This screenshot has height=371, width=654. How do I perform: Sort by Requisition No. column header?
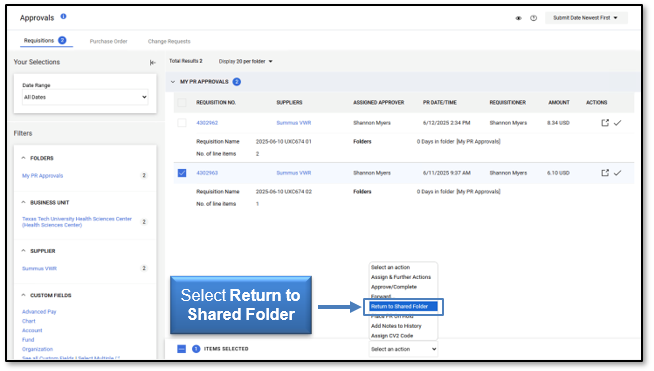click(x=216, y=103)
